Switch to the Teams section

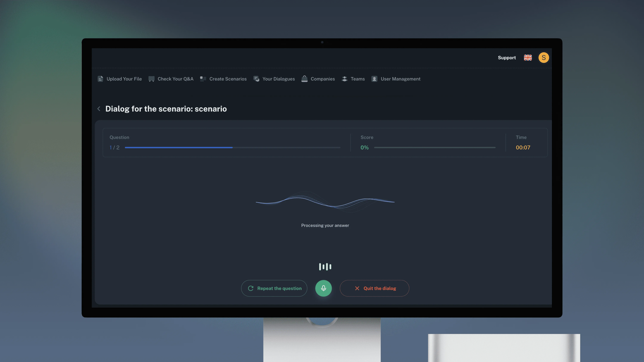pos(357,79)
